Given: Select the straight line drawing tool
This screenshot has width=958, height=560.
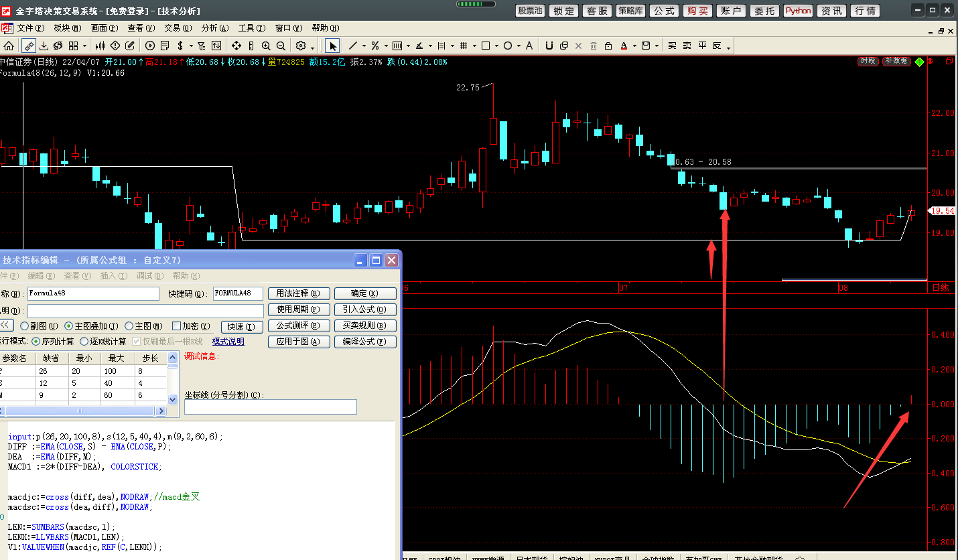Looking at the screenshot, I should [353, 46].
